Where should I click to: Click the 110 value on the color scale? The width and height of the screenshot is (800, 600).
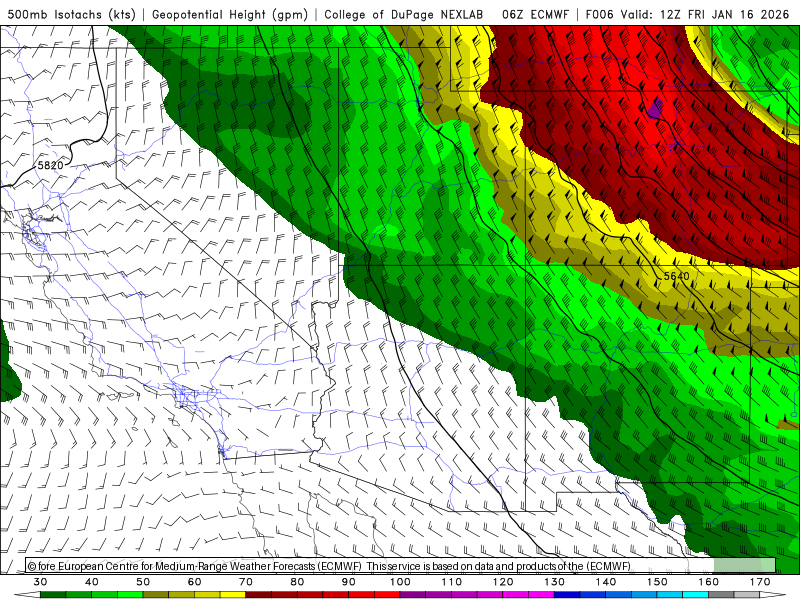click(x=452, y=582)
